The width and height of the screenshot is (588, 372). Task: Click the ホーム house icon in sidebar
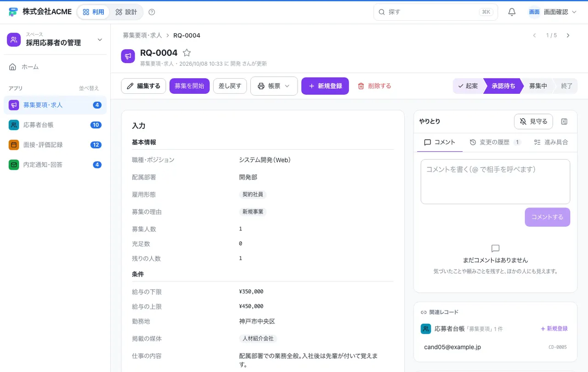13,67
